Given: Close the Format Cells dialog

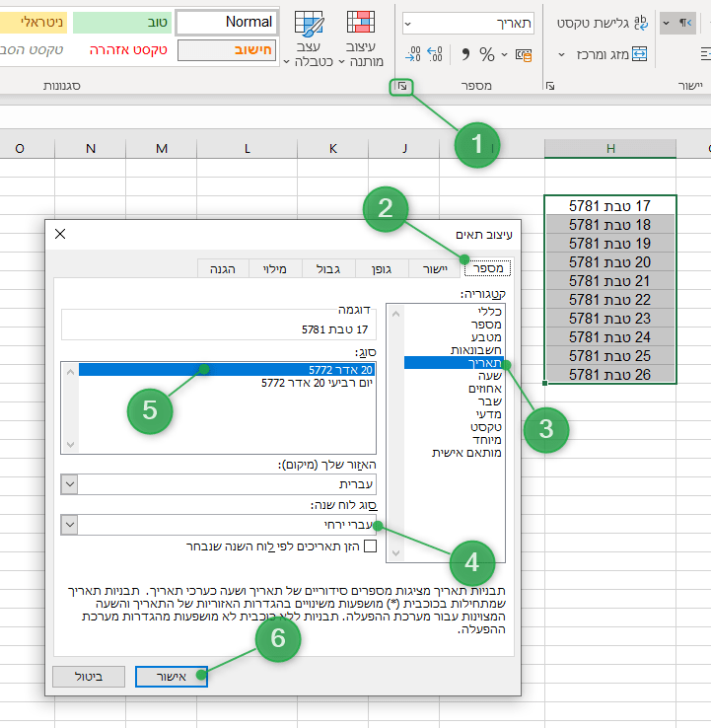Looking at the screenshot, I should click(x=60, y=234).
